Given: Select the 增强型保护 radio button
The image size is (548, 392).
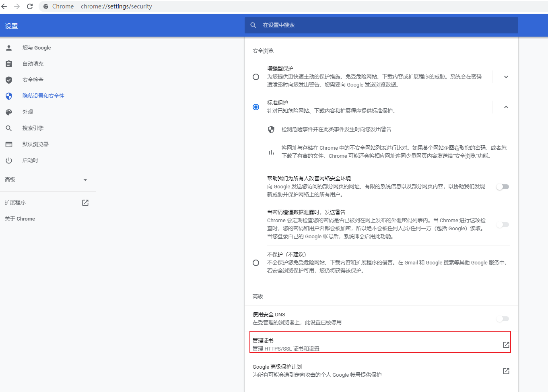Looking at the screenshot, I should 256,77.
